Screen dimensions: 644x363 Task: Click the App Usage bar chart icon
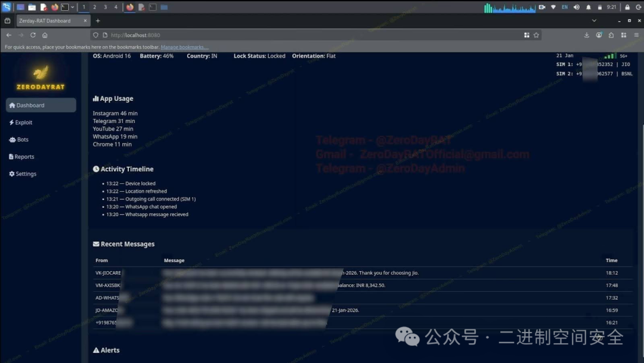pyautogui.click(x=95, y=98)
